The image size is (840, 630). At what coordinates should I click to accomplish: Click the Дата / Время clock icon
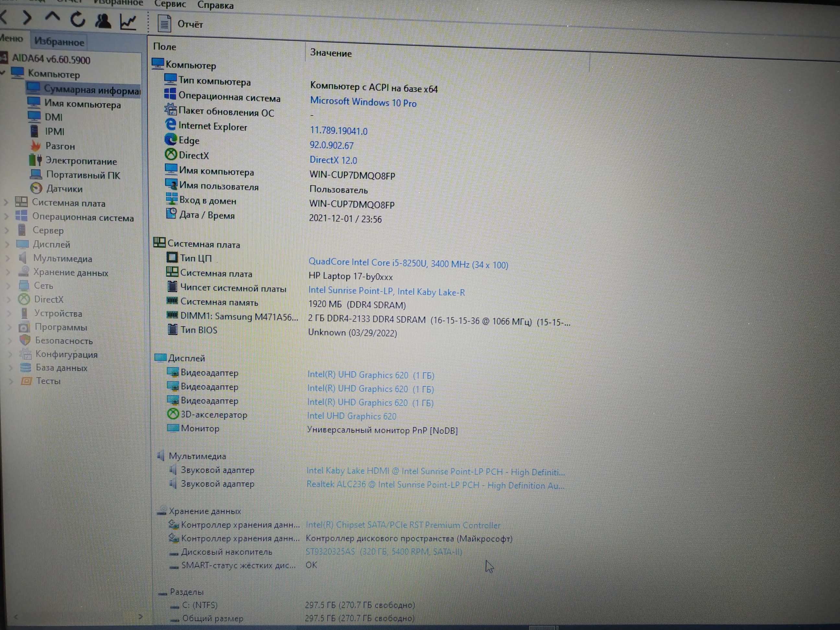tap(171, 214)
